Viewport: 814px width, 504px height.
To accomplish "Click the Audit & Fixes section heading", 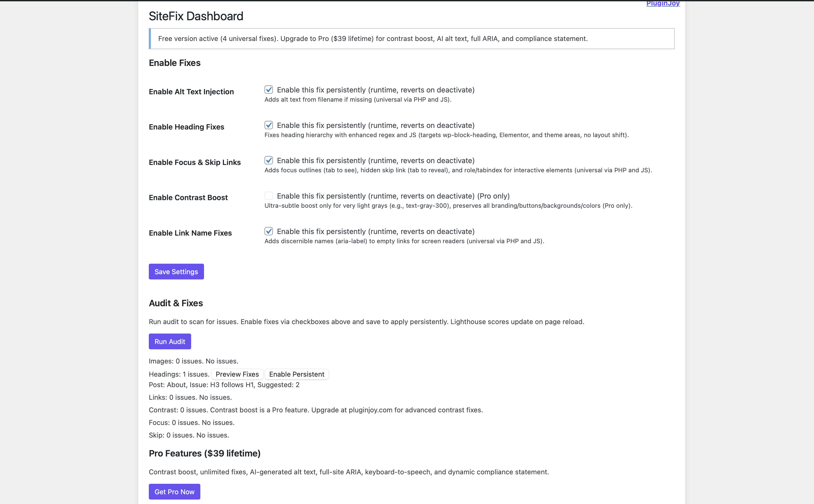I will click(x=176, y=303).
